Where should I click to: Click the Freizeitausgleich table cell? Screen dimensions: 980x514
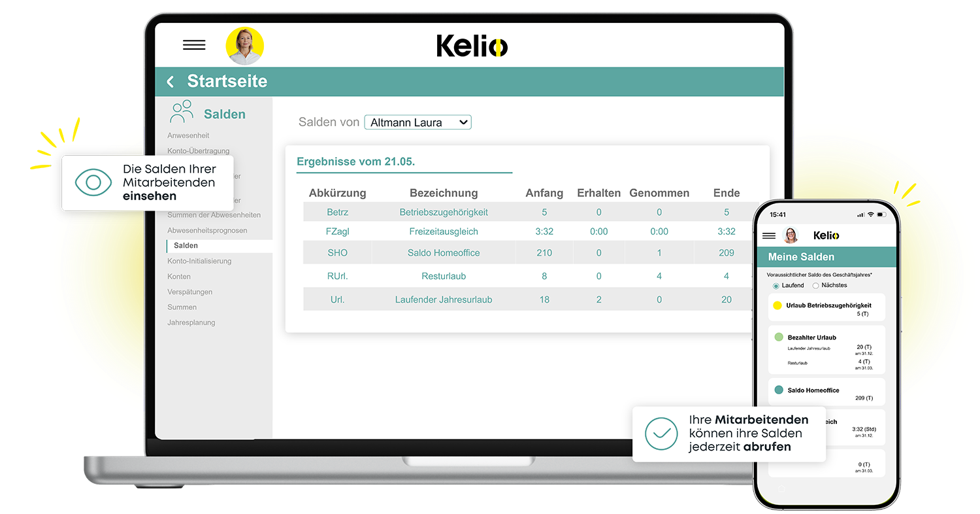pyautogui.click(x=444, y=231)
